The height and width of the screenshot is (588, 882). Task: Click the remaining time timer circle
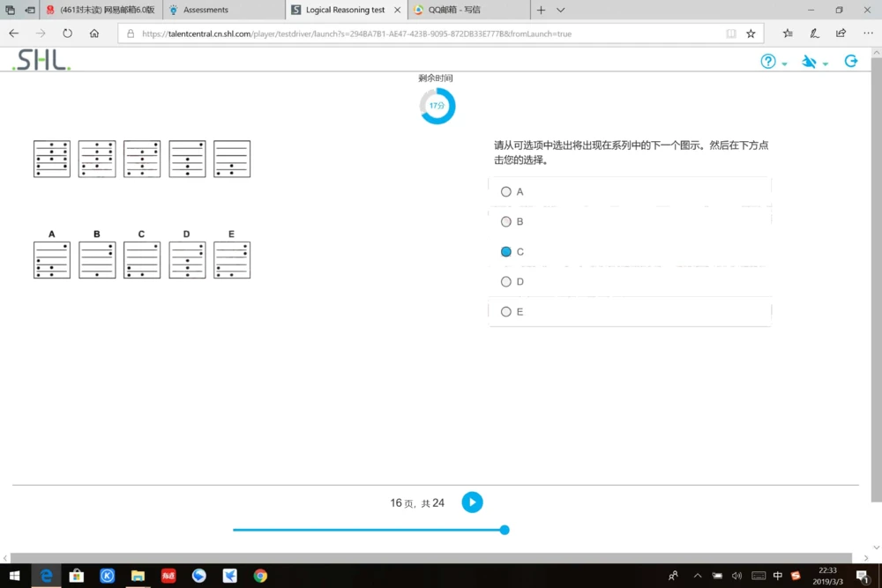click(436, 105)
